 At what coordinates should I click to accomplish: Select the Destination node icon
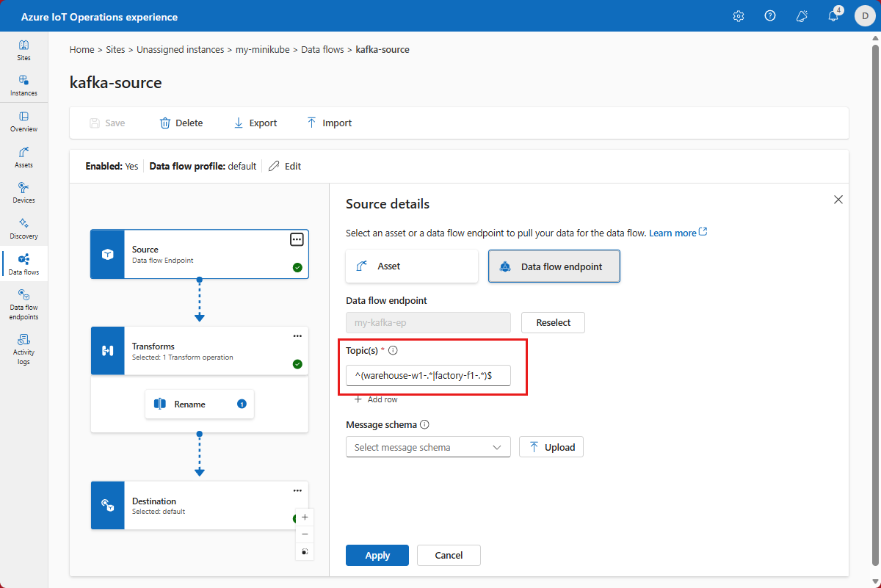pyautogui.click(x=108, y=505)
